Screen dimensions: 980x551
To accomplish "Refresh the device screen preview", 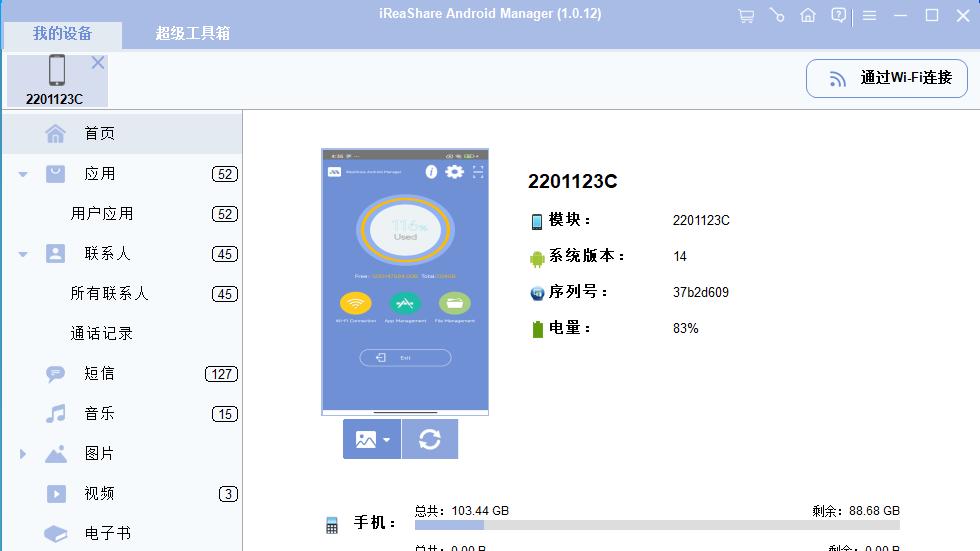I will [x=430, y=439].
